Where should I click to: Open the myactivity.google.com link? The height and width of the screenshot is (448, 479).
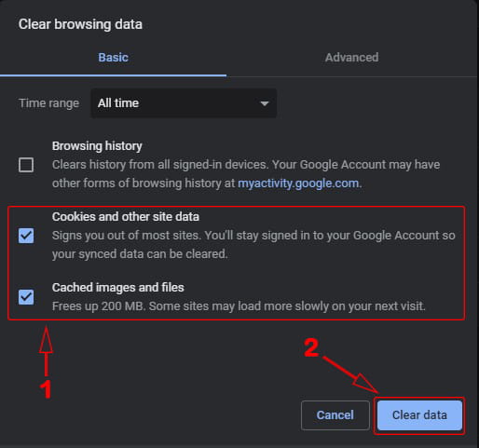298,183
